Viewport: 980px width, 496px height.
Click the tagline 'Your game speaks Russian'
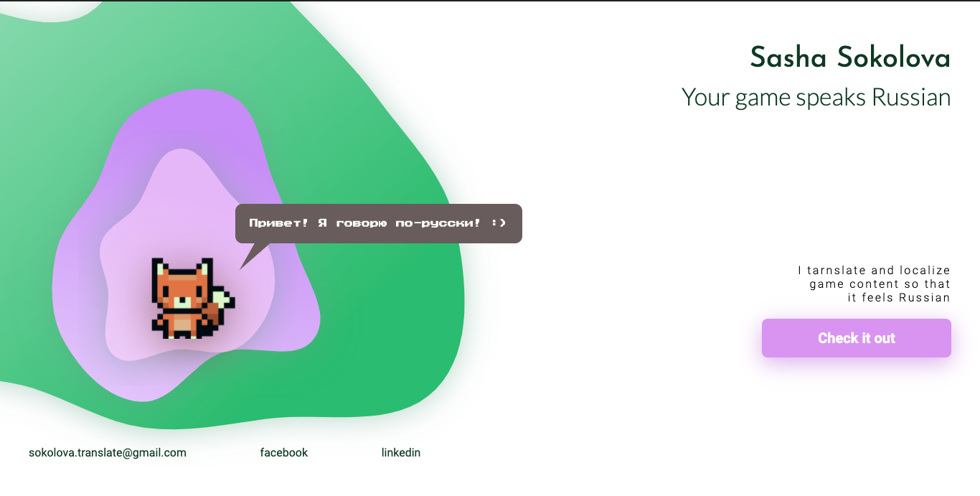pyautogui.click(x=816, y=97)
